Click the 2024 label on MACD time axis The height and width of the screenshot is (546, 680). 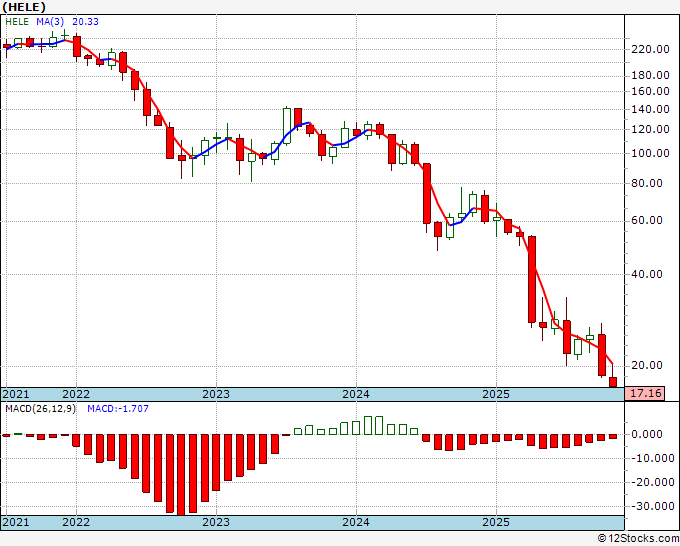coord(356,522)
